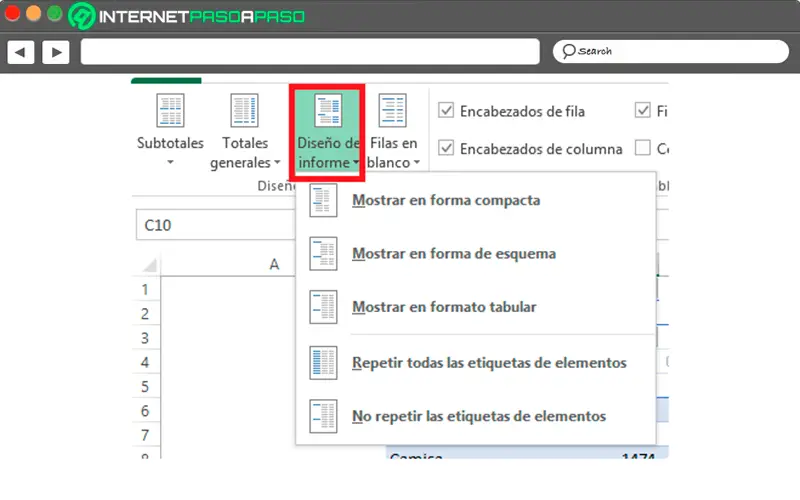Toggle the checked Fi... checkbox

tap(642, 110)
